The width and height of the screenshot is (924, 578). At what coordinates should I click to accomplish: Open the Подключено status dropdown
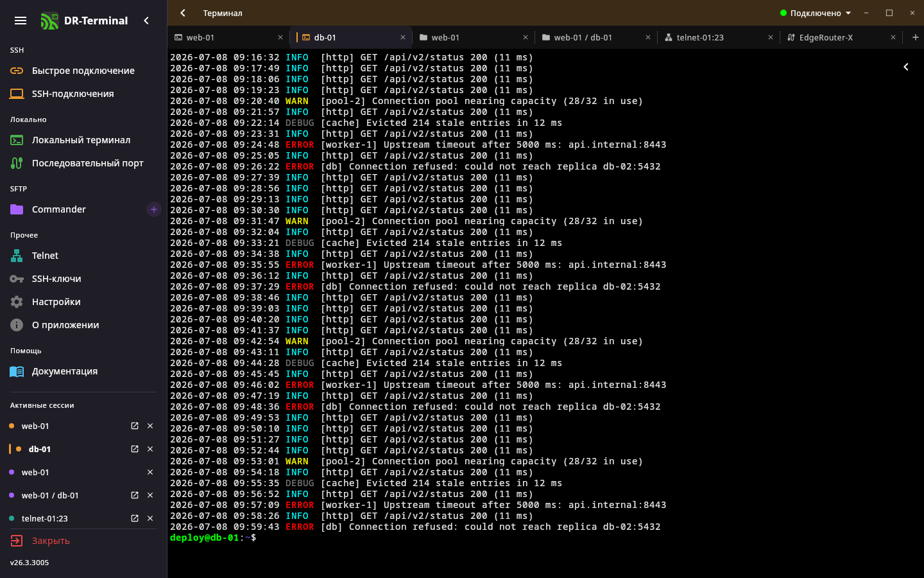[816, 13]
